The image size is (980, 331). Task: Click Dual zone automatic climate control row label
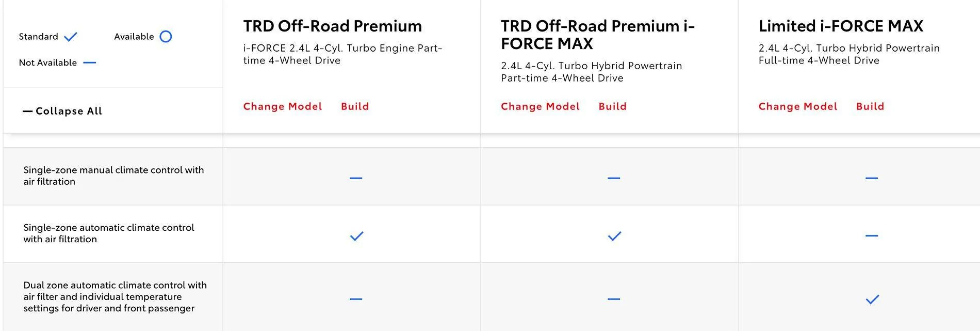pyautogui.click(x=115, y=296)
